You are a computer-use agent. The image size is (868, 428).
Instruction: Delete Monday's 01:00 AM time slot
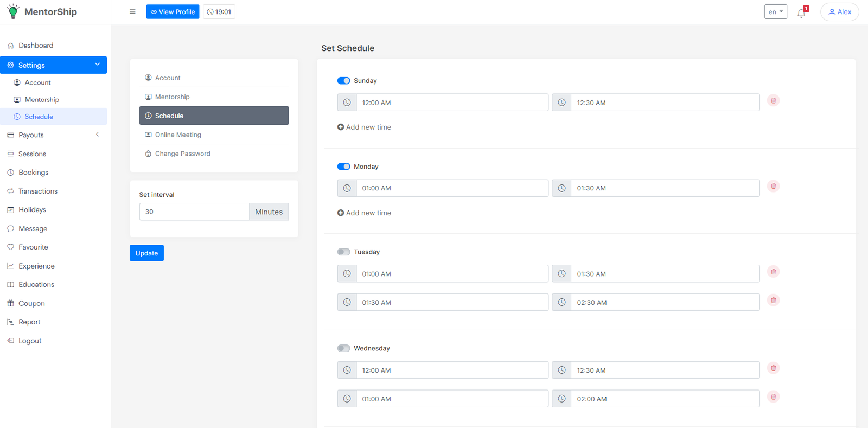[773, 186]
